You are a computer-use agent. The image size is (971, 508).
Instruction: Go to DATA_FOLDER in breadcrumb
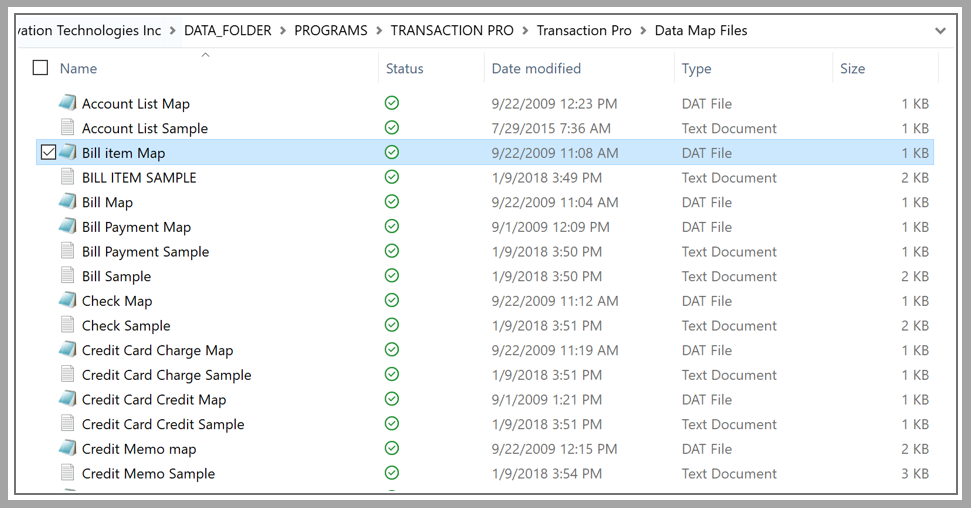tap(227, 30)
